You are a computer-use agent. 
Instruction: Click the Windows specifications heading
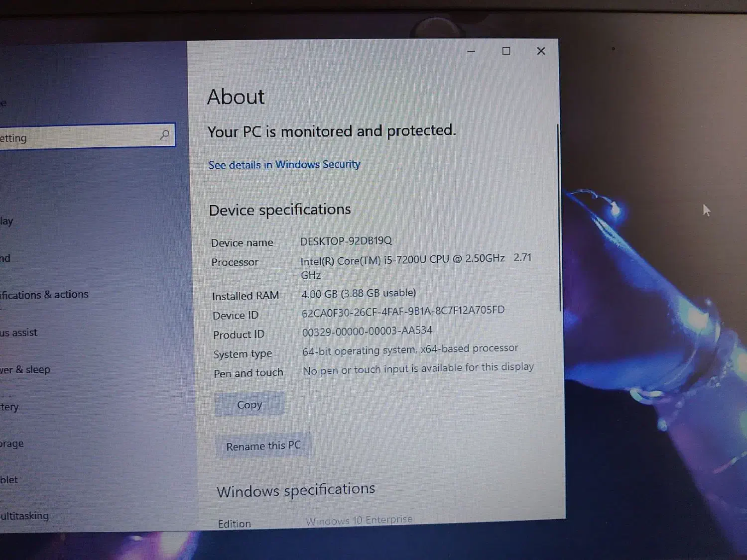(296, 490)
